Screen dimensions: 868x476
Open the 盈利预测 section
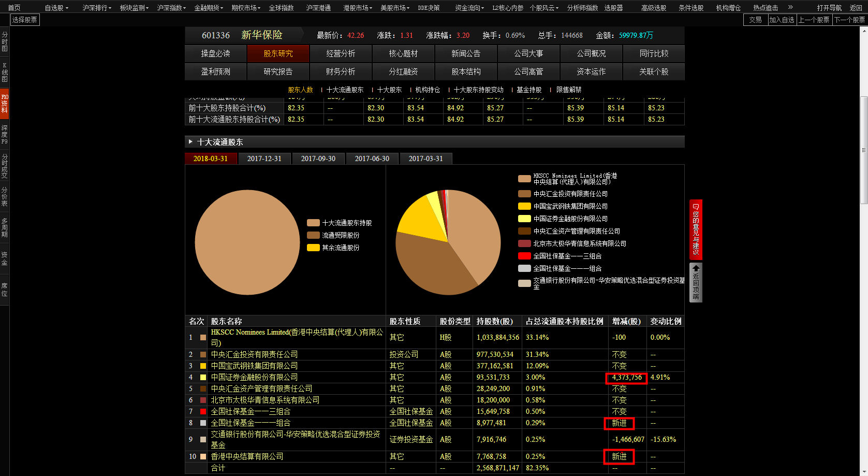pyautogui.click(x=216, y=71)
